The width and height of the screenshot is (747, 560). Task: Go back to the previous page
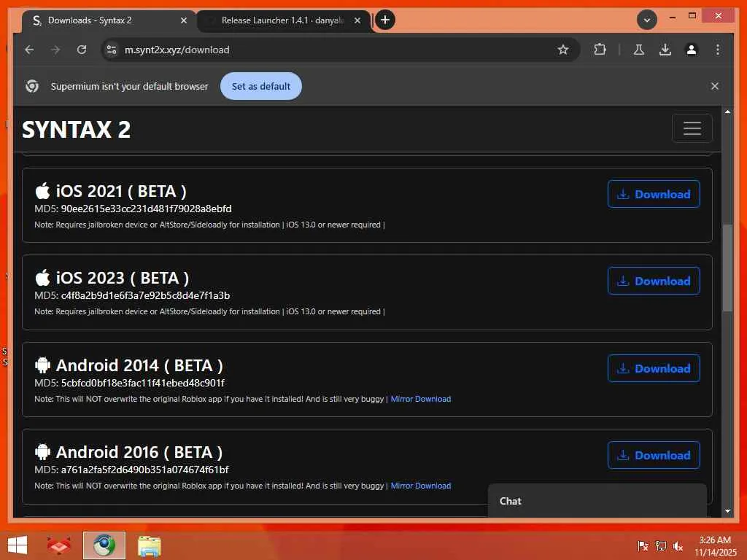(x=29, y=50)
